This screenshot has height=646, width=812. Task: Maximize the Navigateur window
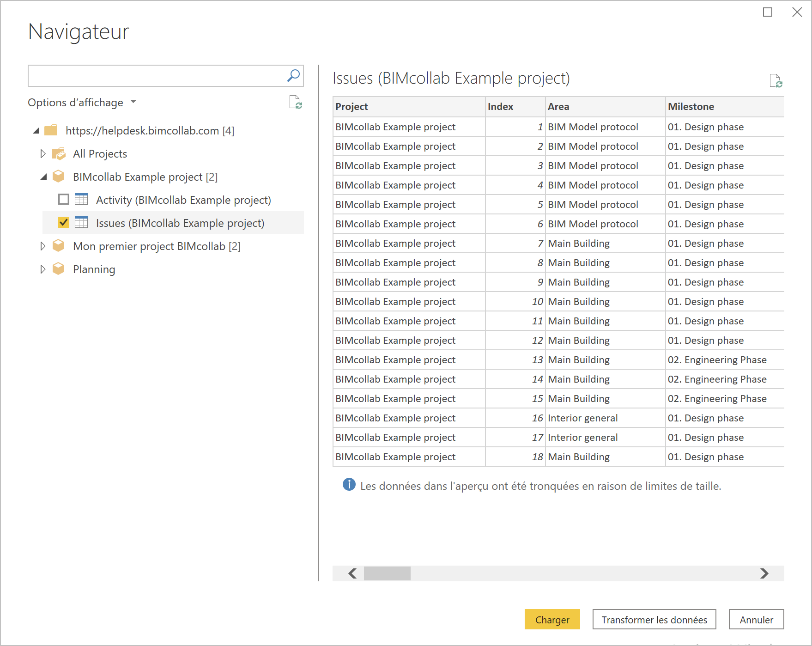(x=768, y=12)
